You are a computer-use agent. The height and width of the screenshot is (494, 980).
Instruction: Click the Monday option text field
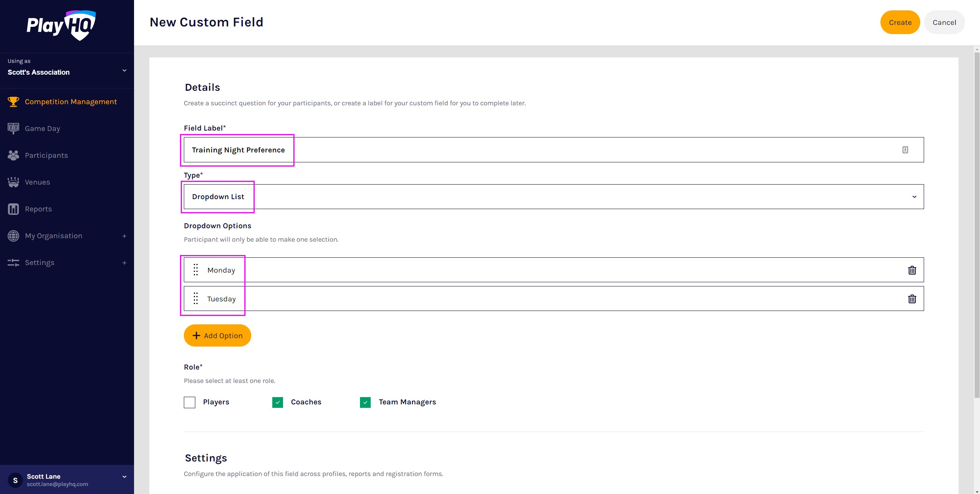[x=554, y=270]
